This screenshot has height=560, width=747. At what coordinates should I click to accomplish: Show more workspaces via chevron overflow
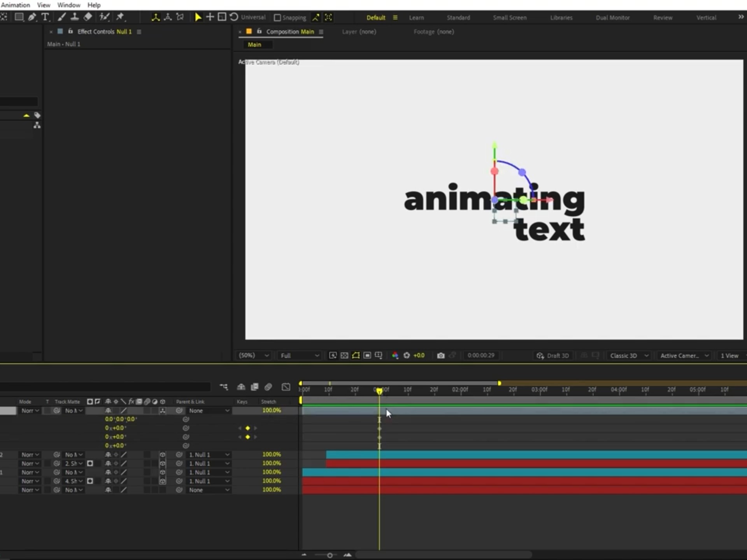coord(741,17)
